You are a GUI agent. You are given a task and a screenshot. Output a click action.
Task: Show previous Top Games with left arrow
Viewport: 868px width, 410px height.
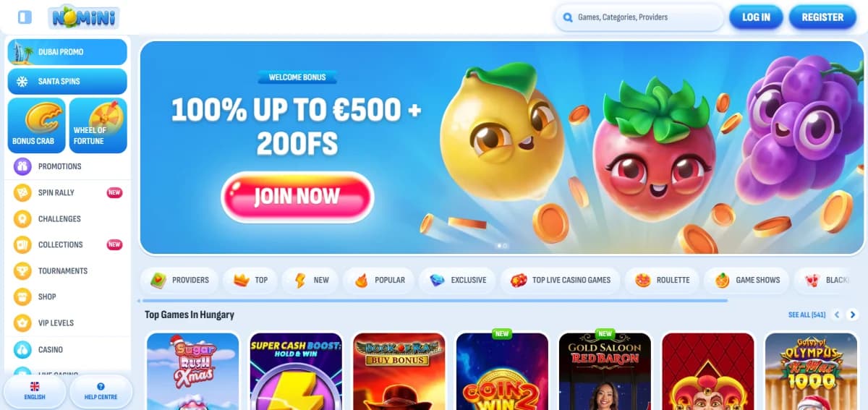point(837,315)
